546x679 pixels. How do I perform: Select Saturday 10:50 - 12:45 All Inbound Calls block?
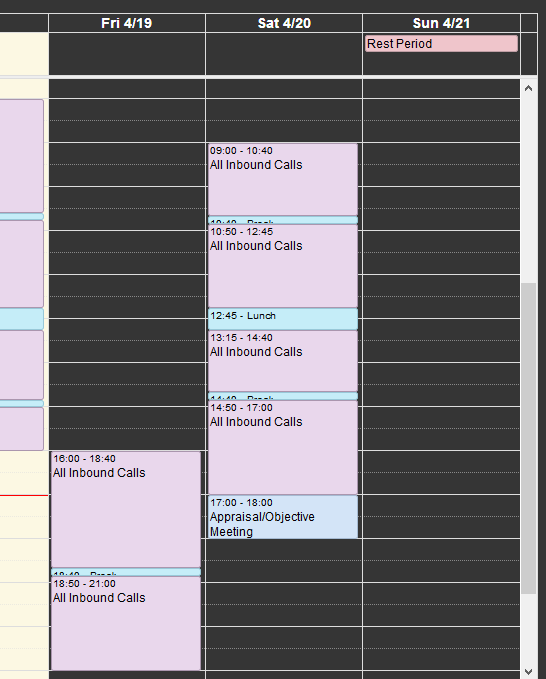pyautogui.click(x=283, y=266)
